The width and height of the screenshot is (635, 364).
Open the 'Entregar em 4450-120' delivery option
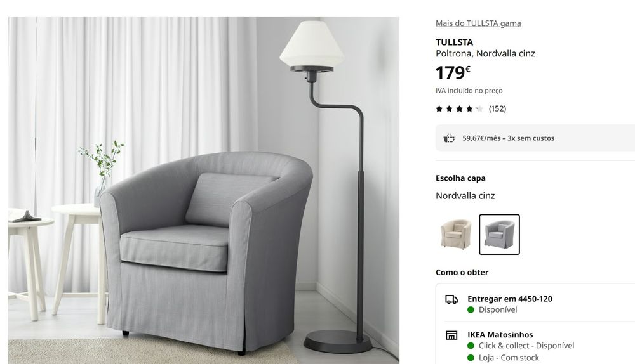point(510,299)
